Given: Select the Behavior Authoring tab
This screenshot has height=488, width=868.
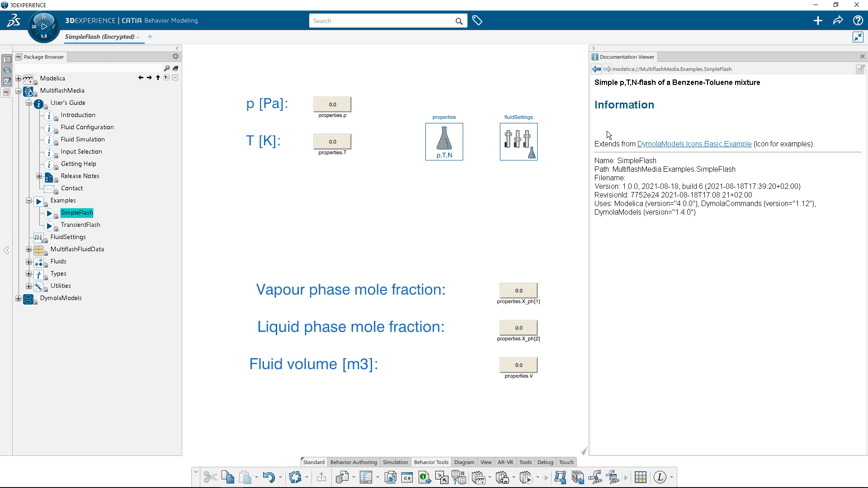Looking at the screenshot, I should point(353,462).
